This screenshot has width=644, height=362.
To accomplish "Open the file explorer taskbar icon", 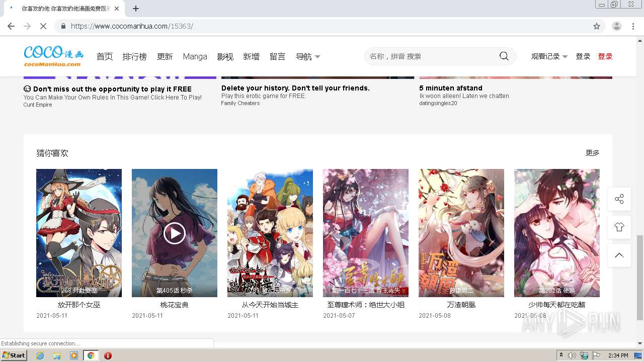I will (x=57, y=355).
